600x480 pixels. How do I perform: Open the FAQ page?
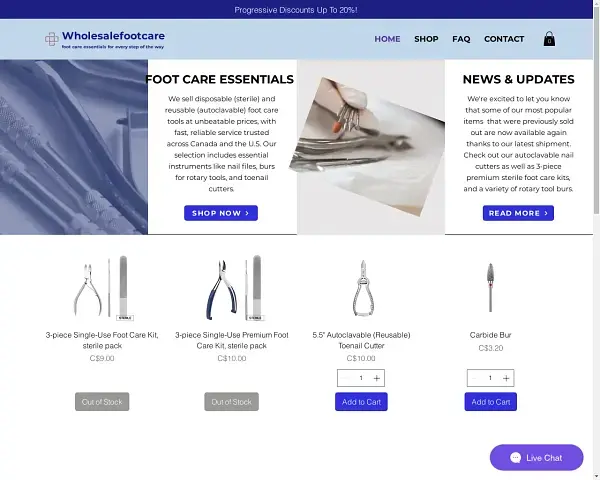point(461,39)
